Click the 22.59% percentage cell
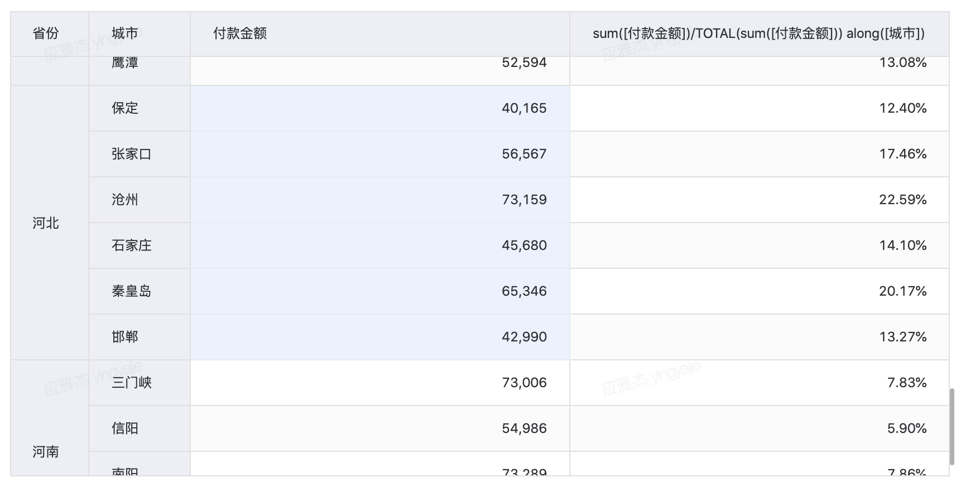This screenshot has height=482, width=980. (x=902, y=200)
